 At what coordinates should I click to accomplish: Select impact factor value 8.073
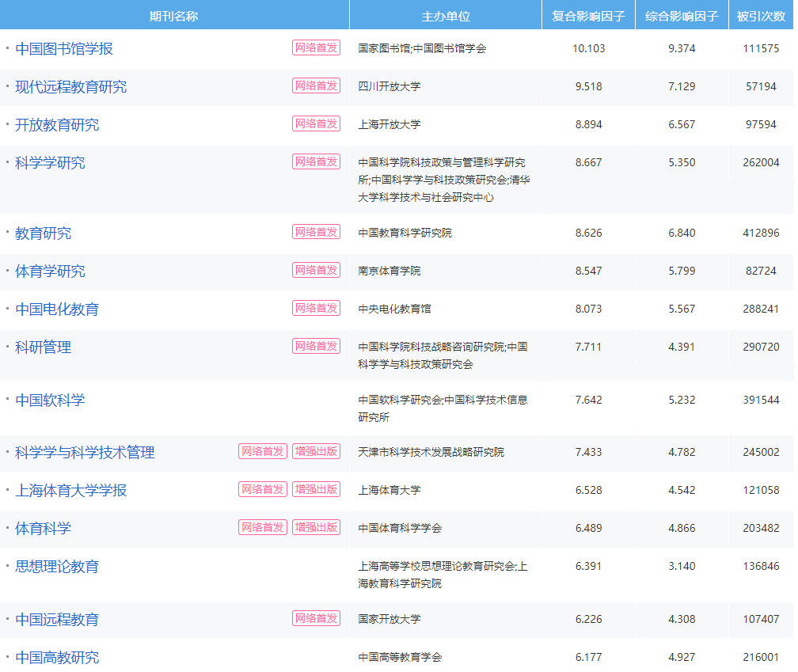[x=589, y=309]
